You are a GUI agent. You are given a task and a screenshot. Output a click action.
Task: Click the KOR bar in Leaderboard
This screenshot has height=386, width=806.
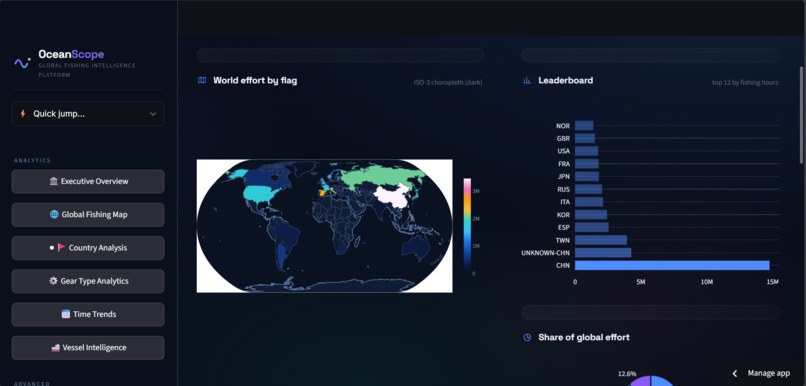(x=591, y=214)
